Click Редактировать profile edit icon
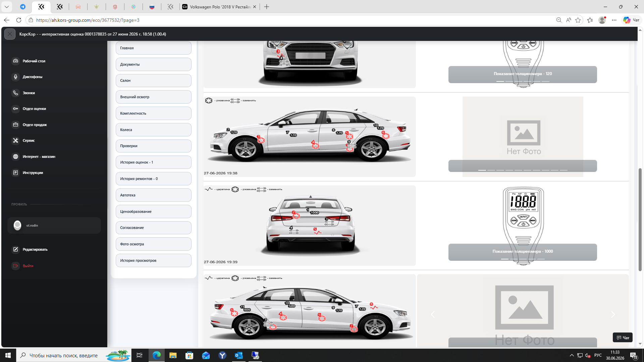This screenshot has height=362, width=644. coord(15,249)
